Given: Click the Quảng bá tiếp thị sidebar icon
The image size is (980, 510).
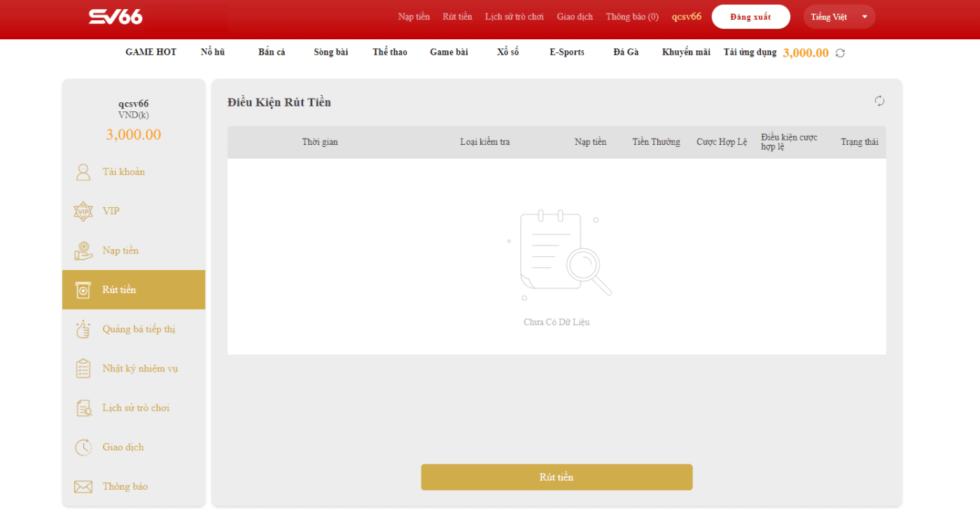Looking at the screenshot, I should coord(83,330).
